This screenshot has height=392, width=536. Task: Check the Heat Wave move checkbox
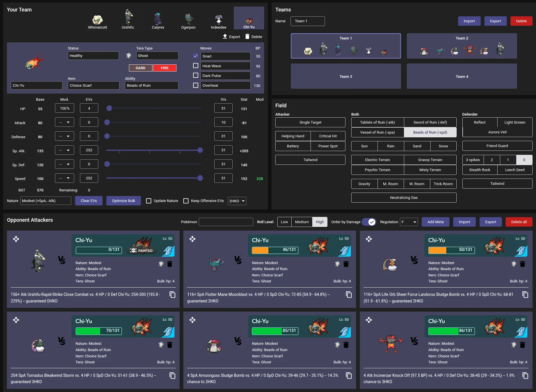click(x=196, y=66)
